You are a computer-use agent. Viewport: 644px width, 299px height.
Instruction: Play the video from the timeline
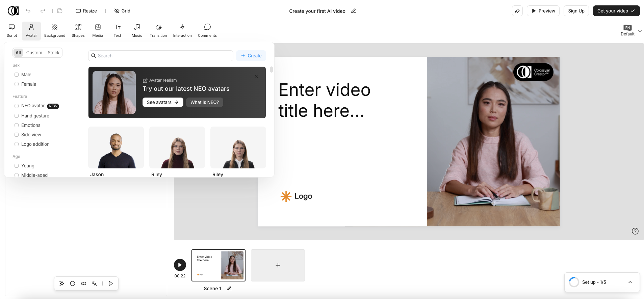180,265
